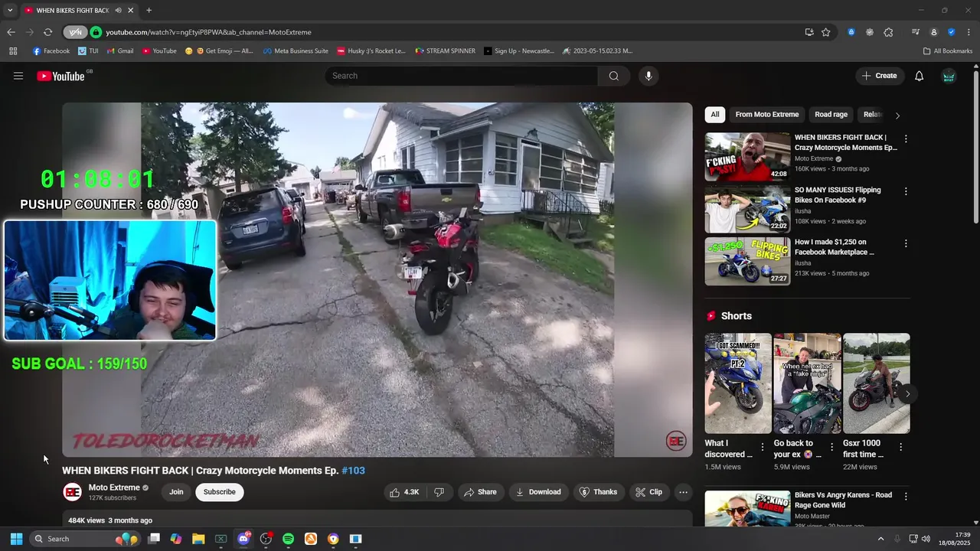
Task: Click the install app icon in the address bar
Action: [x=809, y=32]
